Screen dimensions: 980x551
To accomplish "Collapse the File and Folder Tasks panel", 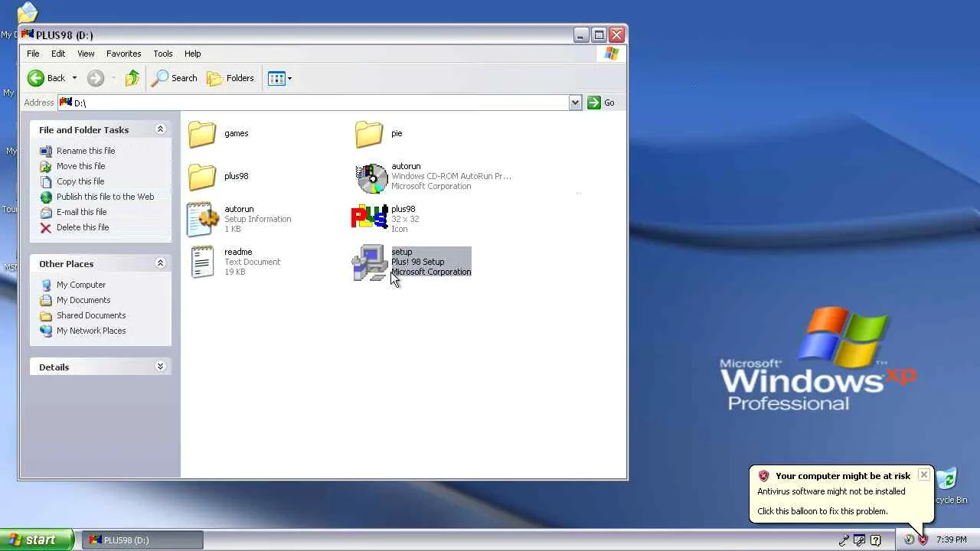I will tap(160, 129).
